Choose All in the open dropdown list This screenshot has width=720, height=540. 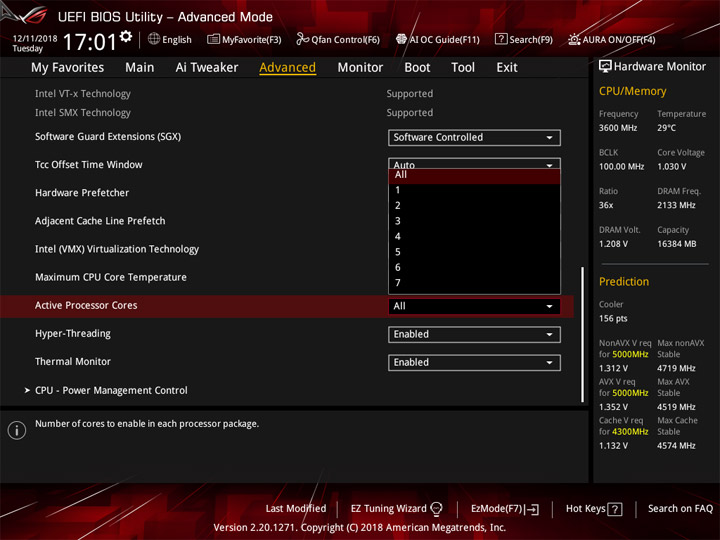[x=474, y=175]
